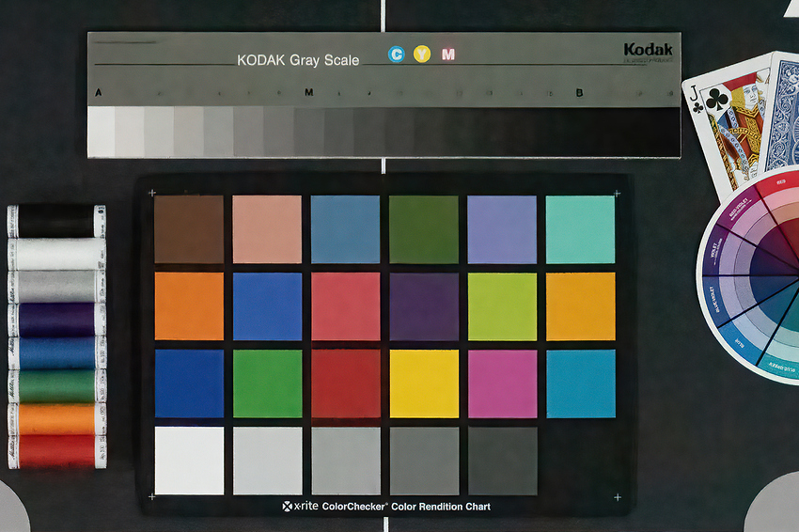The height and width of the screenshot is (532, 799).
Task: Select the sky blue ColorChecker patch
Action: pos(346,229)
